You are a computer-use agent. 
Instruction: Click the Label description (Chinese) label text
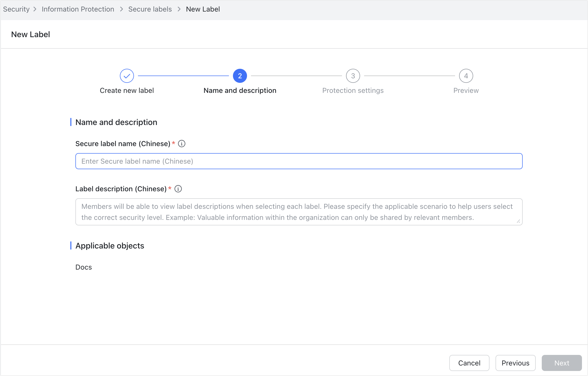point(121,189)
